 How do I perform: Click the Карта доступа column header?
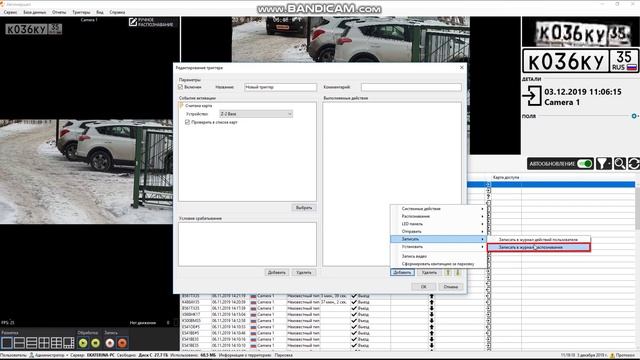[x=506, y=178]
